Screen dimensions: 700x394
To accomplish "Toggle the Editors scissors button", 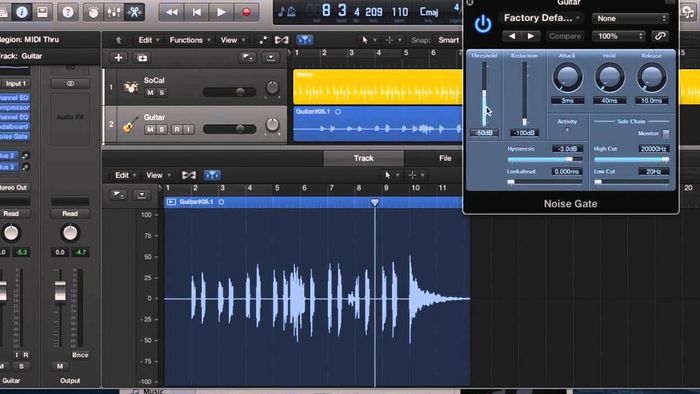I will [134, 12].
